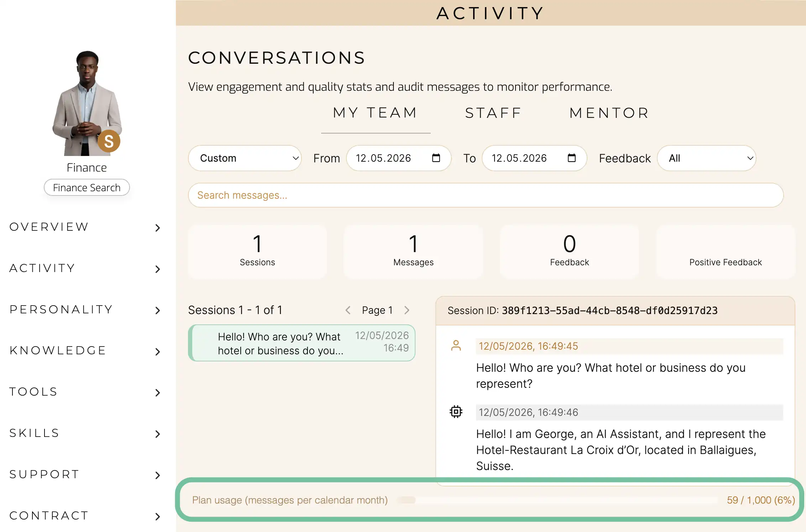Click the Feedback count stat card
The image size is (806, 532).
click(x=569, y=251)
